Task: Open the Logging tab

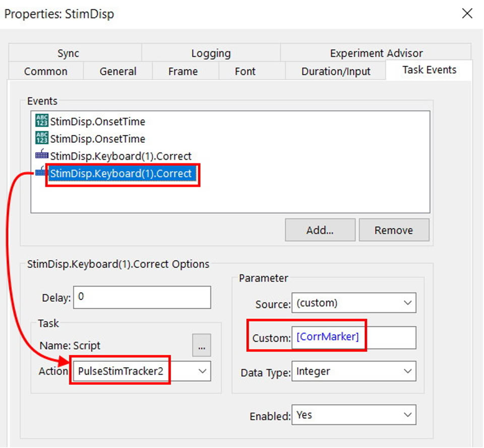Action: (211, 53)
